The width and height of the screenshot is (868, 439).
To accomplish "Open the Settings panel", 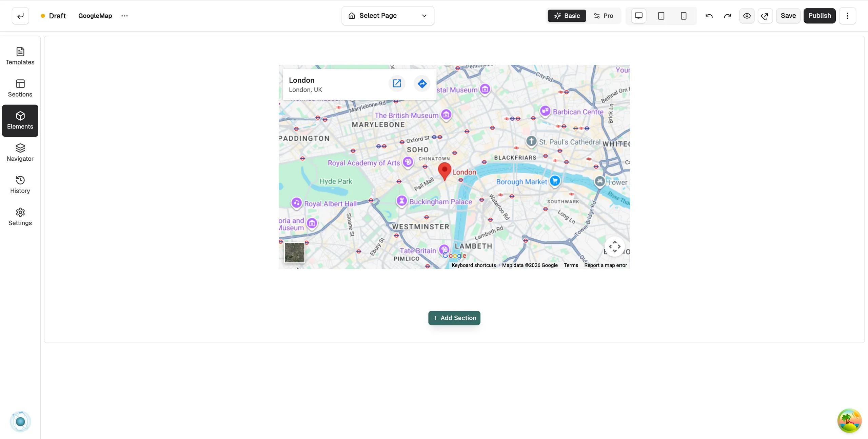I will [20, 217].
